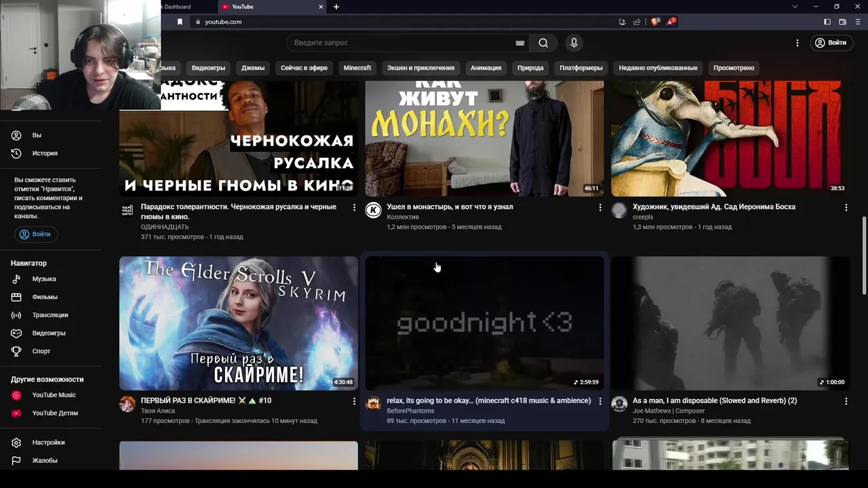Select the Minecraft filter chip
868x488 pixels.
point(357,68)
